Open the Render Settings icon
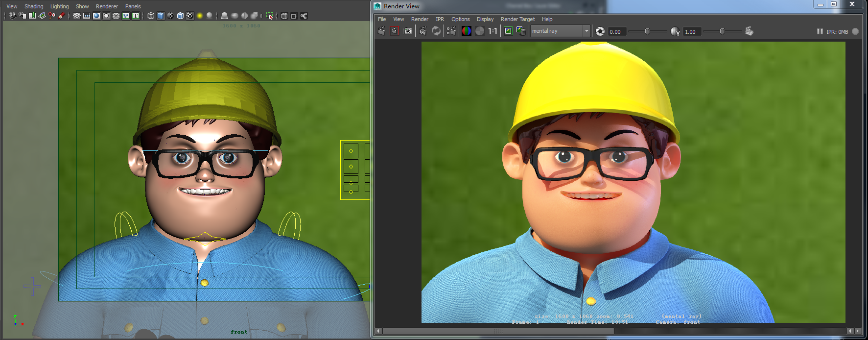The height and width of the screenshot is (340, 868). [451, 31]
